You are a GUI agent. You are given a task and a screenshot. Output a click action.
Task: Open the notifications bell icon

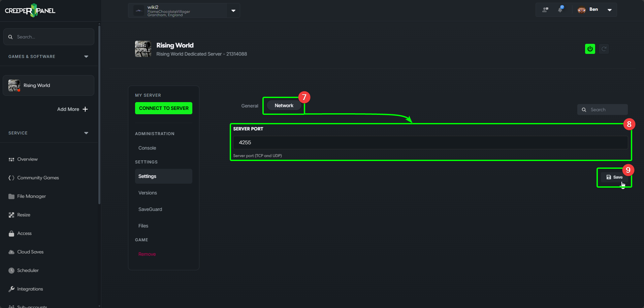tap(560, 9)
